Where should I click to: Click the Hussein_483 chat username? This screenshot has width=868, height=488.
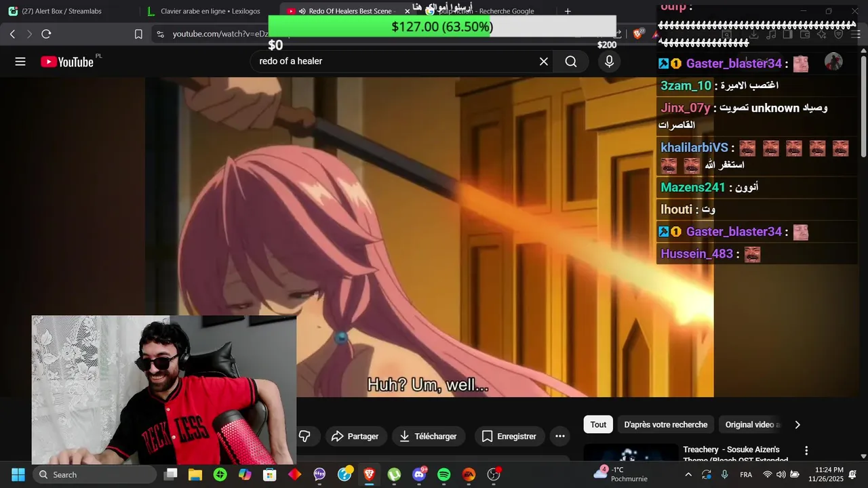(x=696, y=253)
